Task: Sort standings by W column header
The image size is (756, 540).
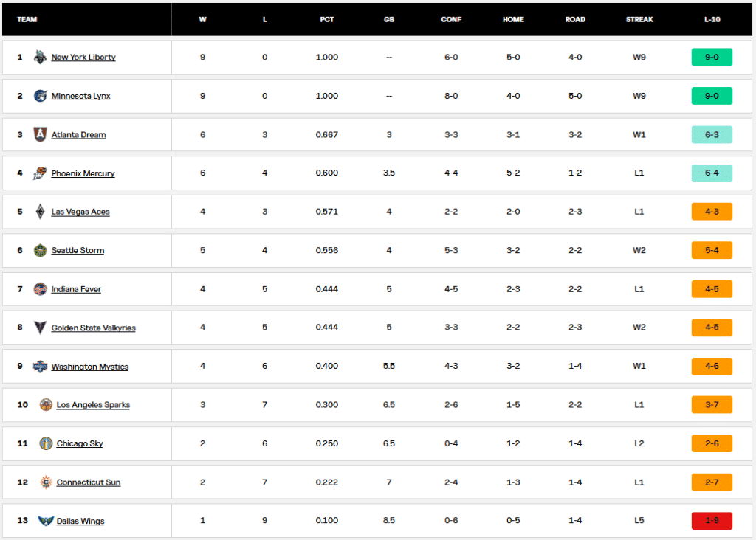Action: pos(202,20)
